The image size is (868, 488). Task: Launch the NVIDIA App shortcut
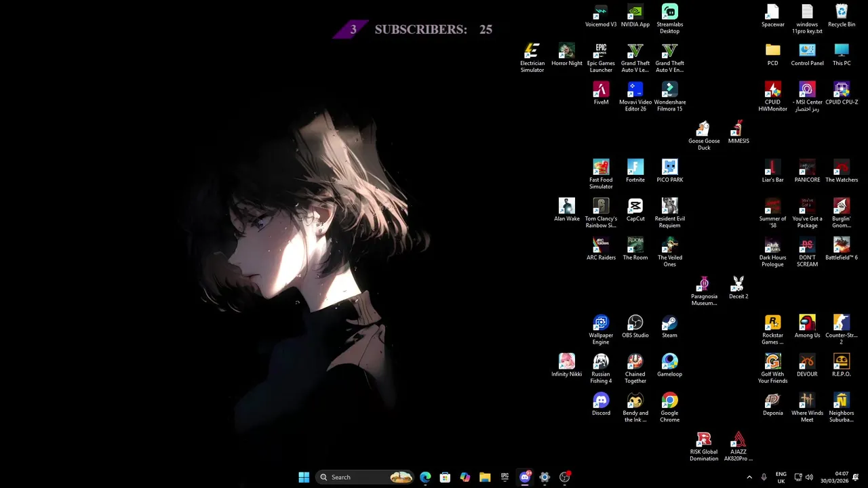pyautogui.click(x=635, y=16)
